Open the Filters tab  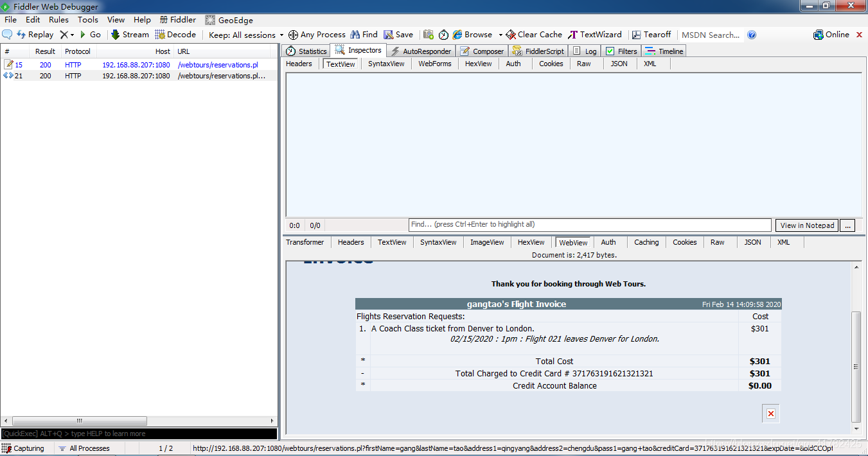click(621, 51)
